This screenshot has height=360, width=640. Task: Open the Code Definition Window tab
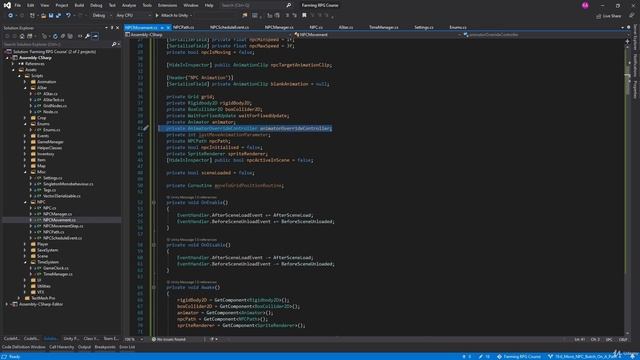[x=24, y=347]
